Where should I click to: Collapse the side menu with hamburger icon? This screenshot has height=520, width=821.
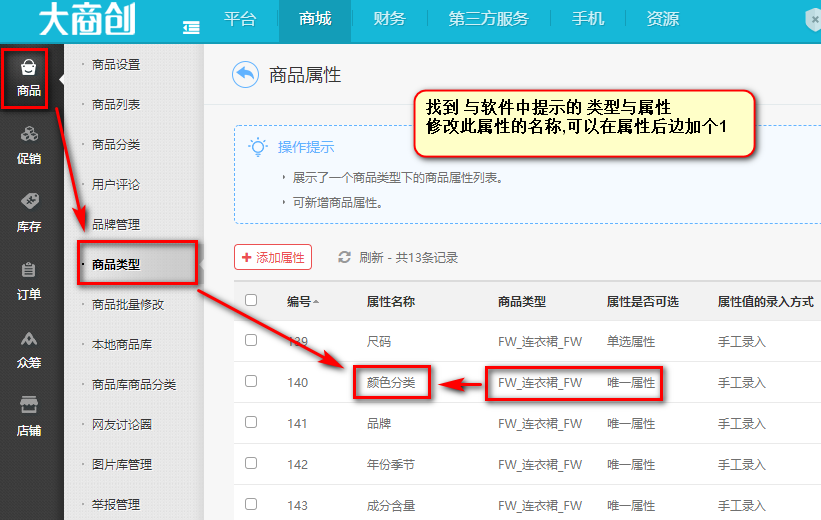pos(191,27)
